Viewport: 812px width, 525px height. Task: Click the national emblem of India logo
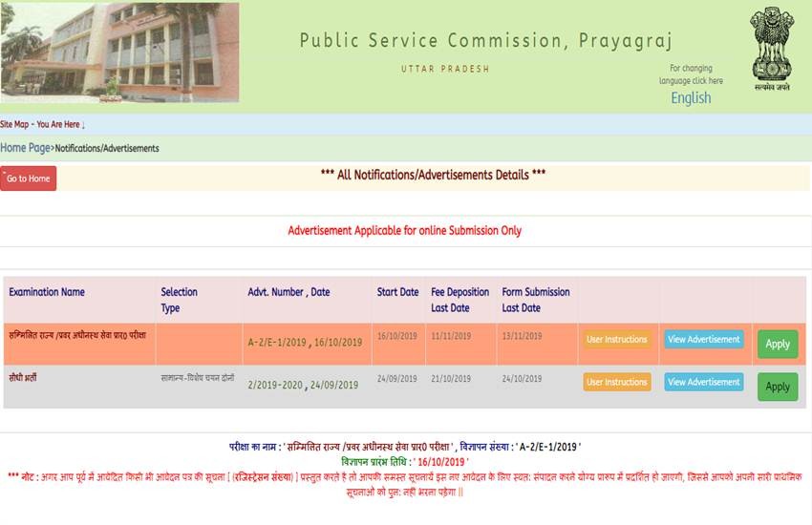pyautogui.click(x=770, y=48)
